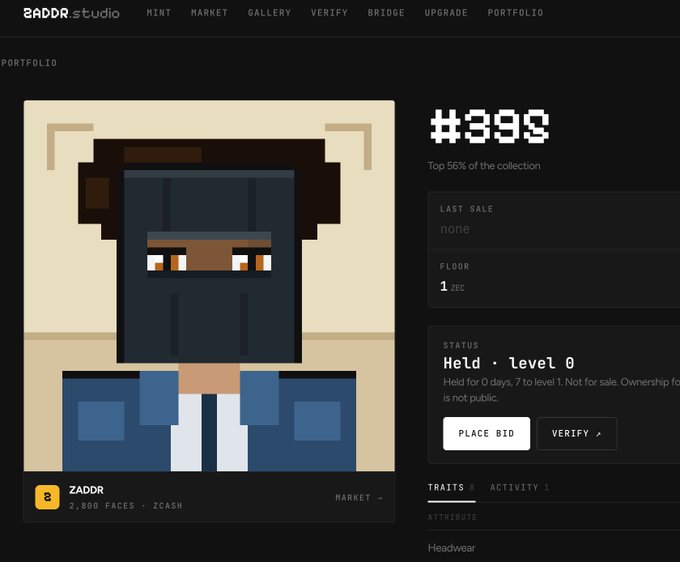
Task: Click 'Top 56% of the collection' text
Action: 484,166
